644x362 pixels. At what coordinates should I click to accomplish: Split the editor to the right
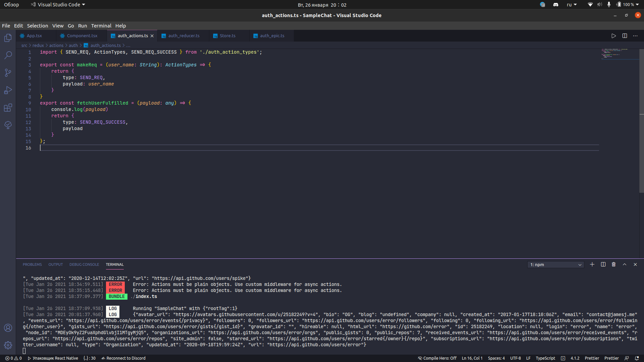[625, 36]
